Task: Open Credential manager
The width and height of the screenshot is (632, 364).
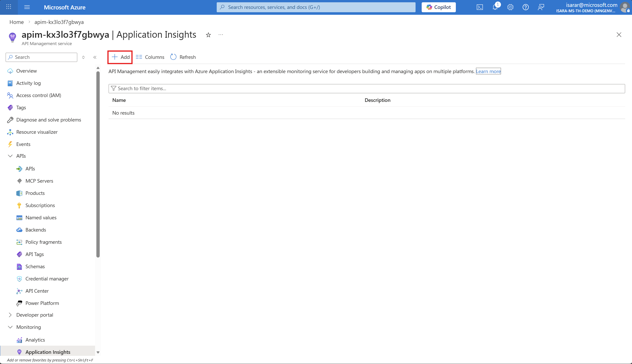Action: tap(48, 279)
